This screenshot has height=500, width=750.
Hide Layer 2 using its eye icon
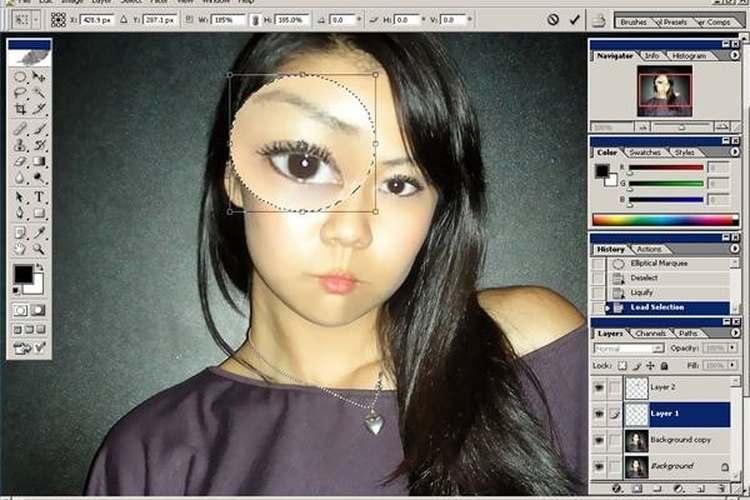pos(599,388)
